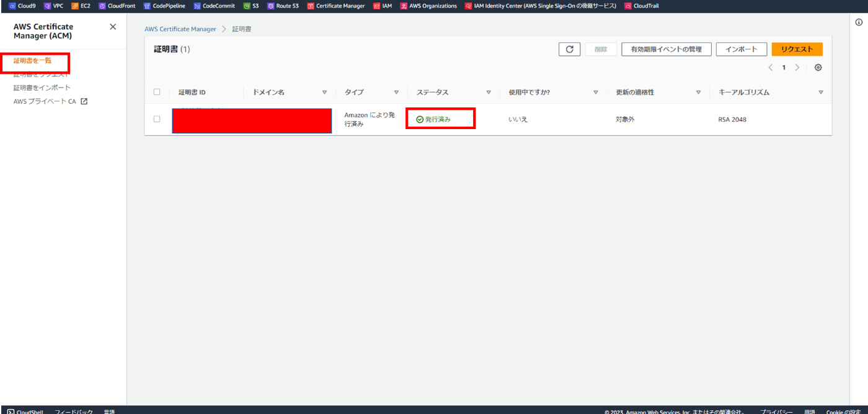Screen dimensions: 868x414
Task: Go to the previous page arrow
Action: (771, 68)
